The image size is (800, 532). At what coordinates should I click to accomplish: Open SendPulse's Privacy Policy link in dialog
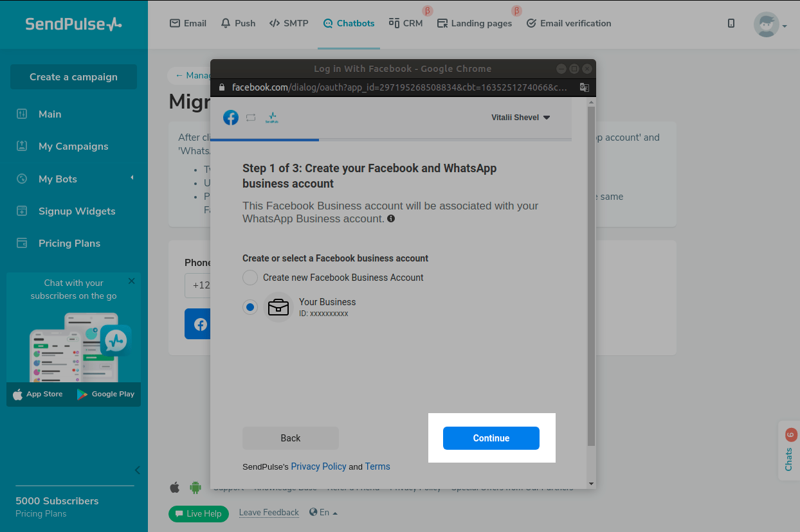click(318, 466)
